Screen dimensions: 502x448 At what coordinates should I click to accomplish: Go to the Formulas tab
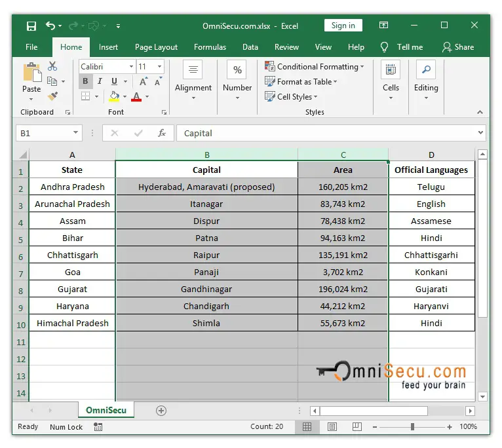click(210, 47)
